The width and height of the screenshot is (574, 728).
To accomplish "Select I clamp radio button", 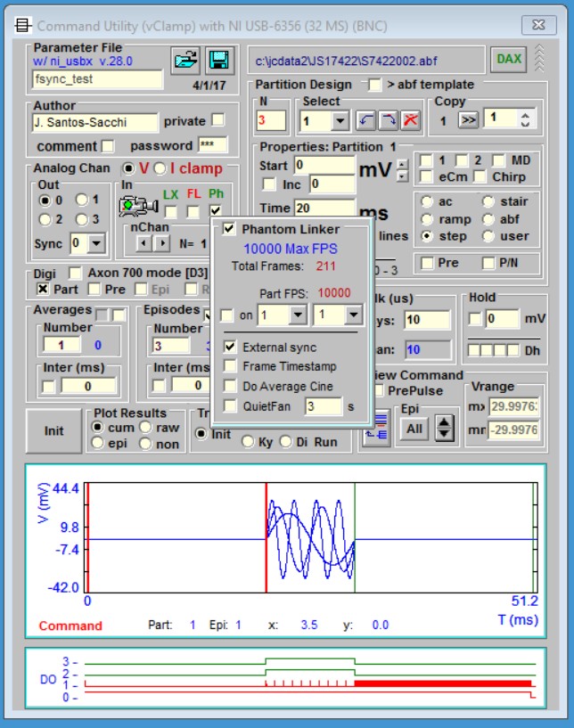I will (x=160, y=168).
